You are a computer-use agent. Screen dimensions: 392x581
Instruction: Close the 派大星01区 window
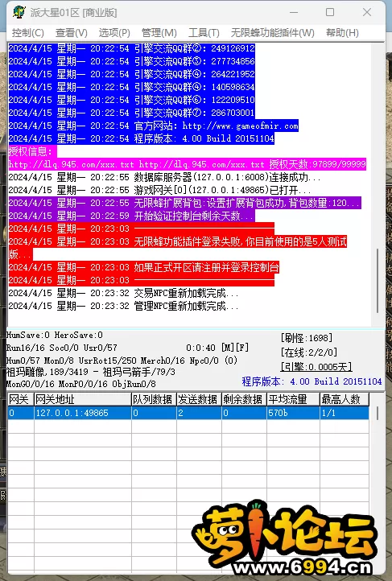[367, 12]
